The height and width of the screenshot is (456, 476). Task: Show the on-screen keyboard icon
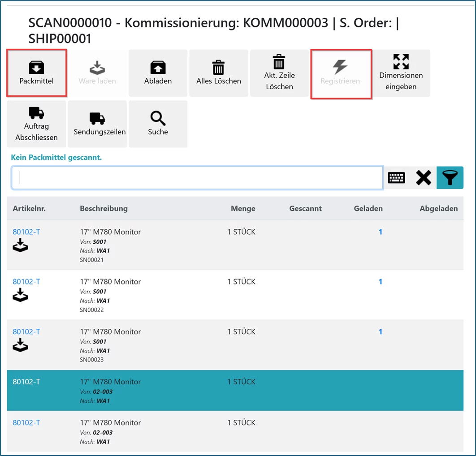pyautogui.click(x=396, y=178)
